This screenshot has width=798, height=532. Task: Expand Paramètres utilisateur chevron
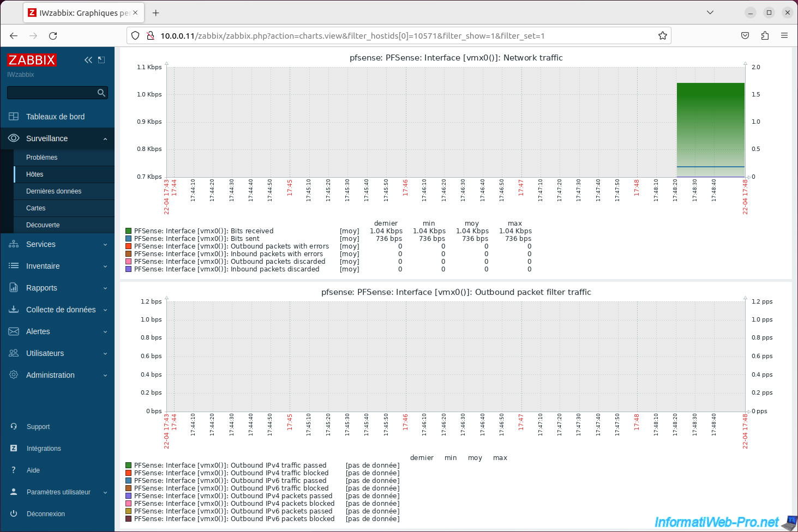(105, 493)
